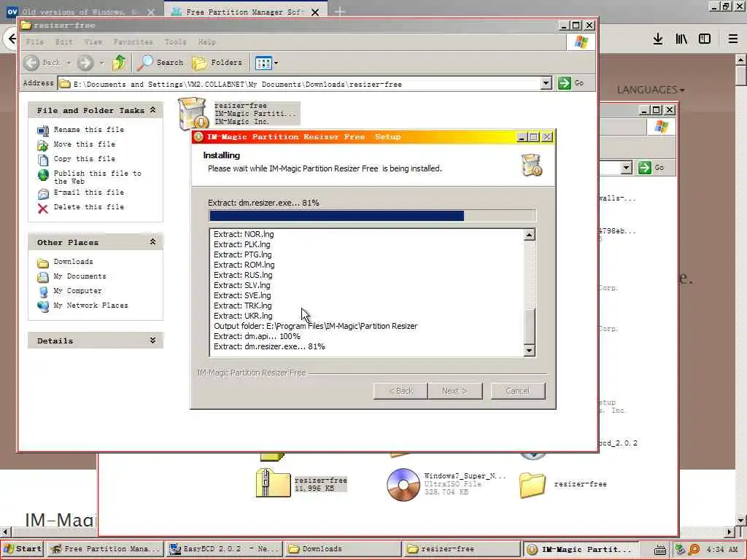
Task: Open LANGUAGES dropdown on the web page
Action: (651, 90)
